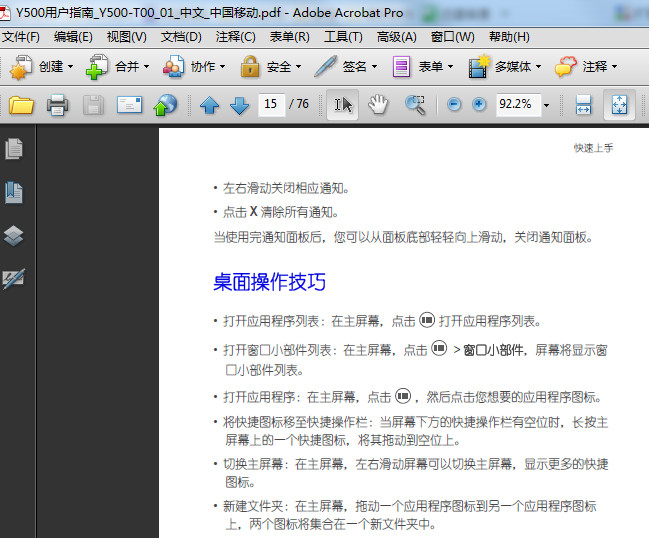Click the save floppy disk icon
This screenshot has width=649, height=538.
93,105
